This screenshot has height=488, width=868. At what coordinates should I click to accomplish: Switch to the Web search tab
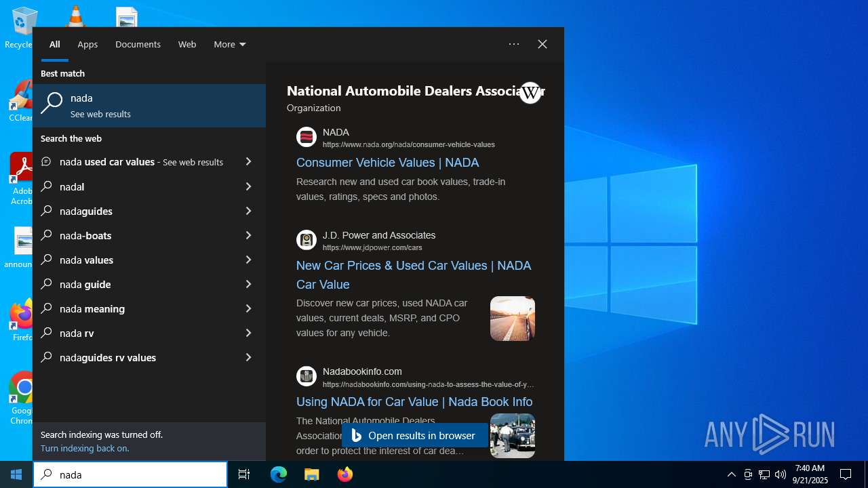187,44
